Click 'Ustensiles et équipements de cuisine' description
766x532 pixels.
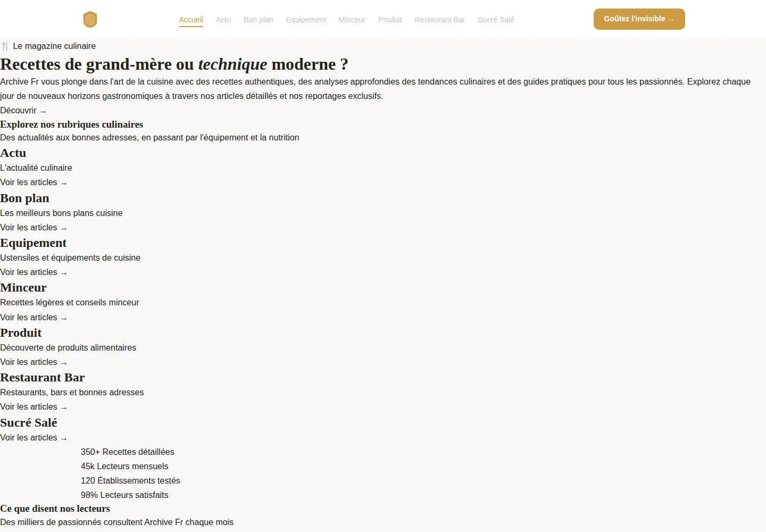point(70,258)
